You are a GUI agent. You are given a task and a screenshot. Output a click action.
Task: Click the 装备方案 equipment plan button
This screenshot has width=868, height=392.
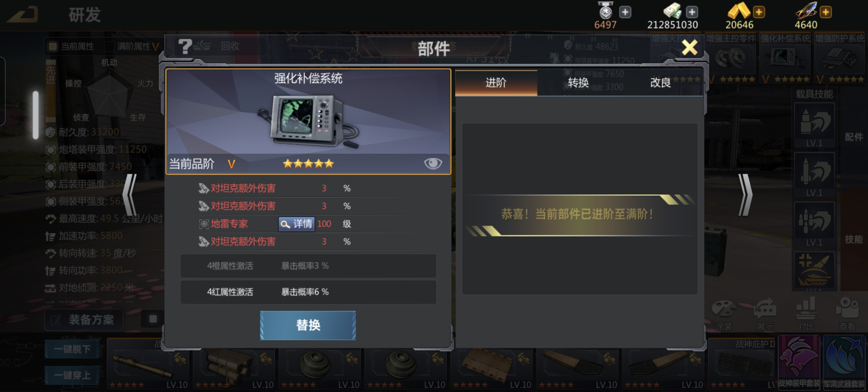[84, 320]
